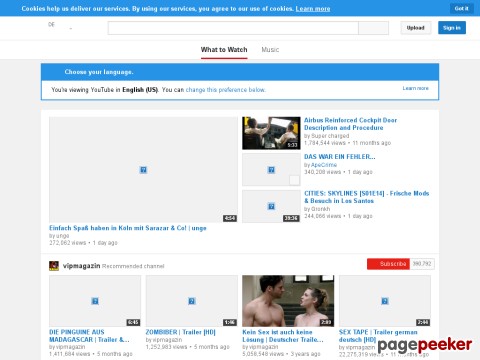This screenshot has width=480, height=360.
Task: Click the vipmagazin channel avatar icon
Action: point(54,266)
